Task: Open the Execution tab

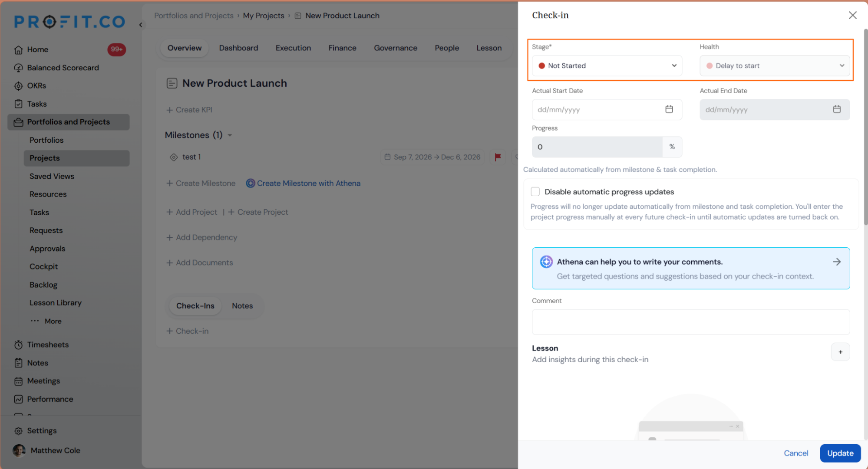Action: coord(293,48)
